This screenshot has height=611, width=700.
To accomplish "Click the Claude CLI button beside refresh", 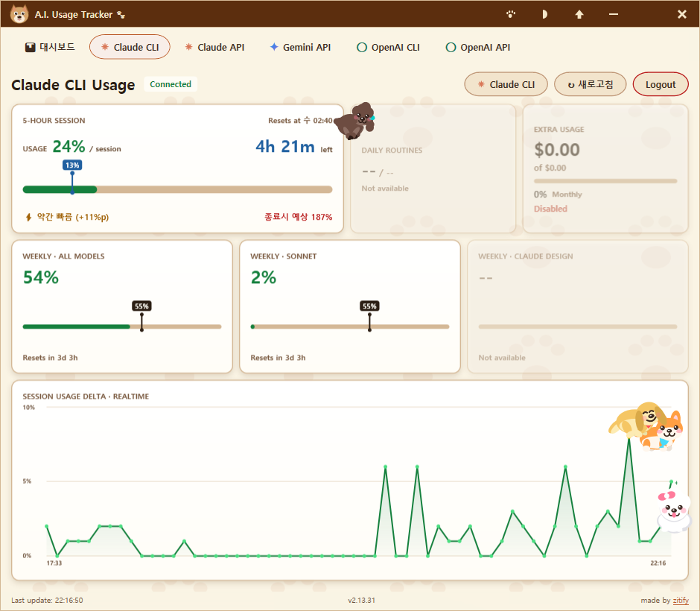I will [506, 84].
